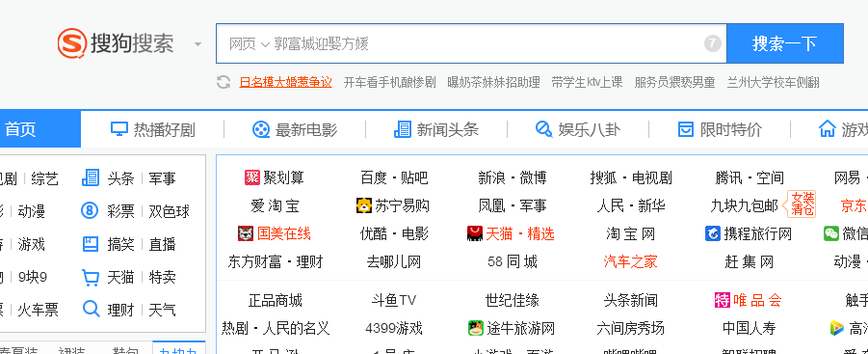Click the 途牛旅游网 green icon
Viewport: 868px width, 354px height.
(476, 328)
